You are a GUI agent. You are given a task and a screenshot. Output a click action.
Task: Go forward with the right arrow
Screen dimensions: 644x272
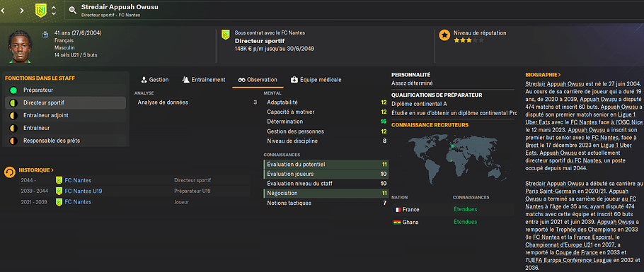[x=22, y=11]
